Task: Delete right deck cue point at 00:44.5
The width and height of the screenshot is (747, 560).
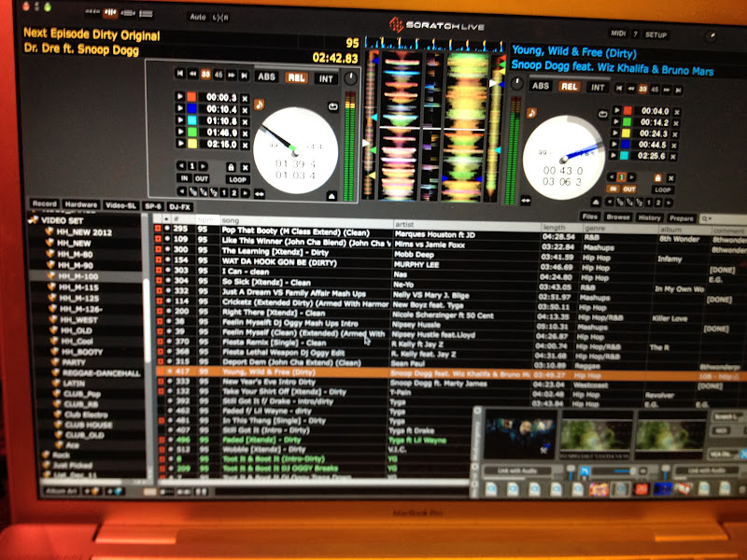Action: [x=674, y=146]
